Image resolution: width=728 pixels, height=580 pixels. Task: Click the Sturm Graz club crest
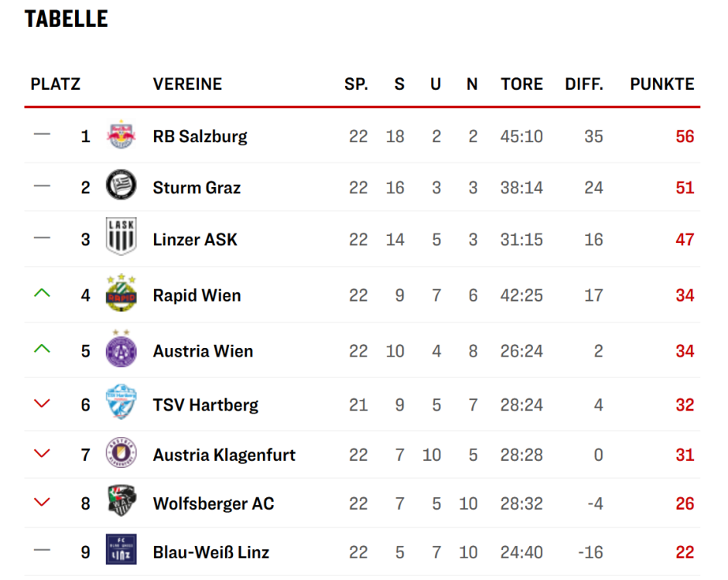[x=121, y=187]
